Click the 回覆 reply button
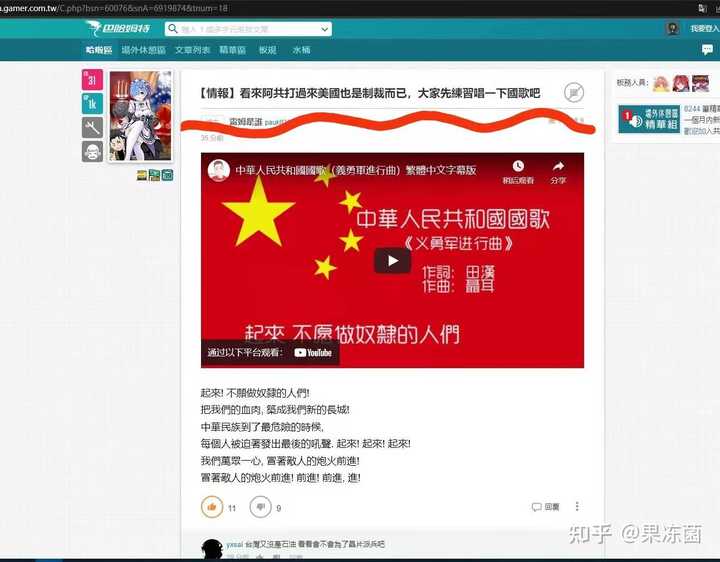This screenshot has width=720, height=562. (x=546, y=507)
